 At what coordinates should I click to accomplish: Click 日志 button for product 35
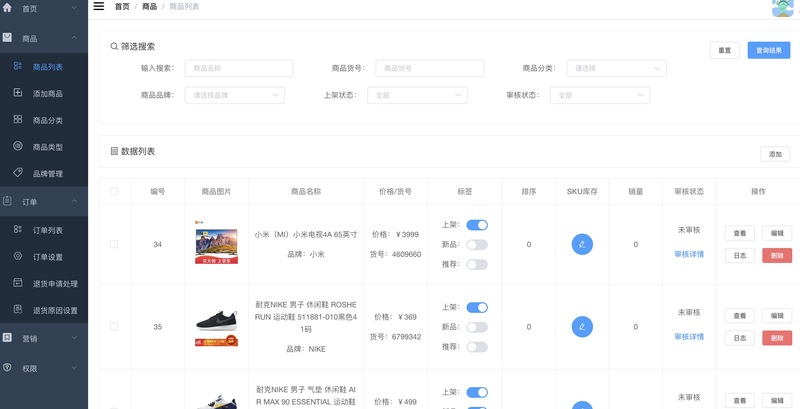point(740,338)
